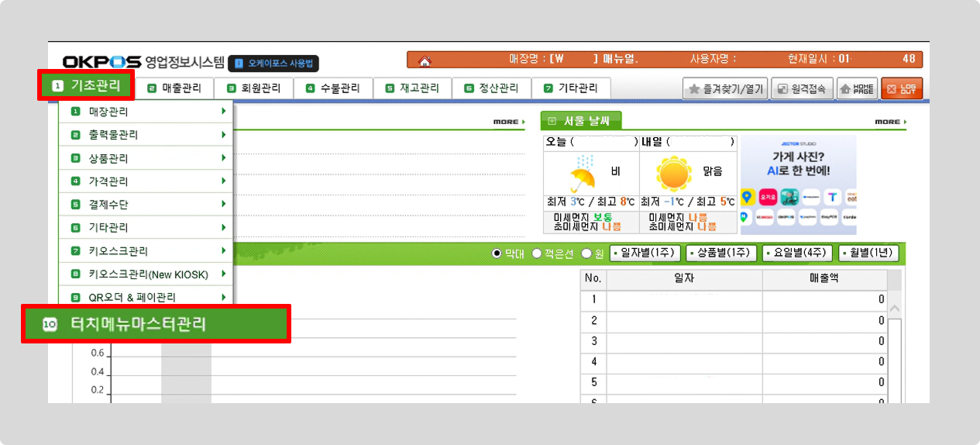Image resolution: width=980 pixels, height=445 pixels.
Task: Click the 오케이포스 사용법 guide badge
Action: coord(273,63)
